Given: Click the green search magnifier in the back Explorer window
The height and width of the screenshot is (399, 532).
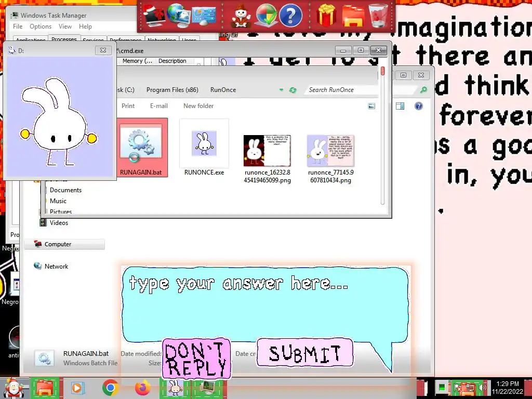Looking at the screenshot, I should (x=423, y=90).
